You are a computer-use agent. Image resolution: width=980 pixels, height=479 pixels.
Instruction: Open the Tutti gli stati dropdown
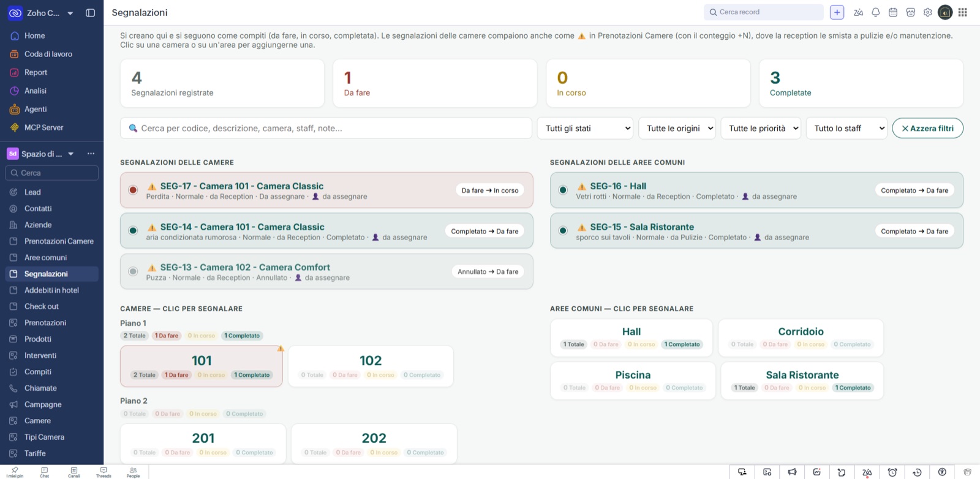pyautogui.click(x=585, y=128)
